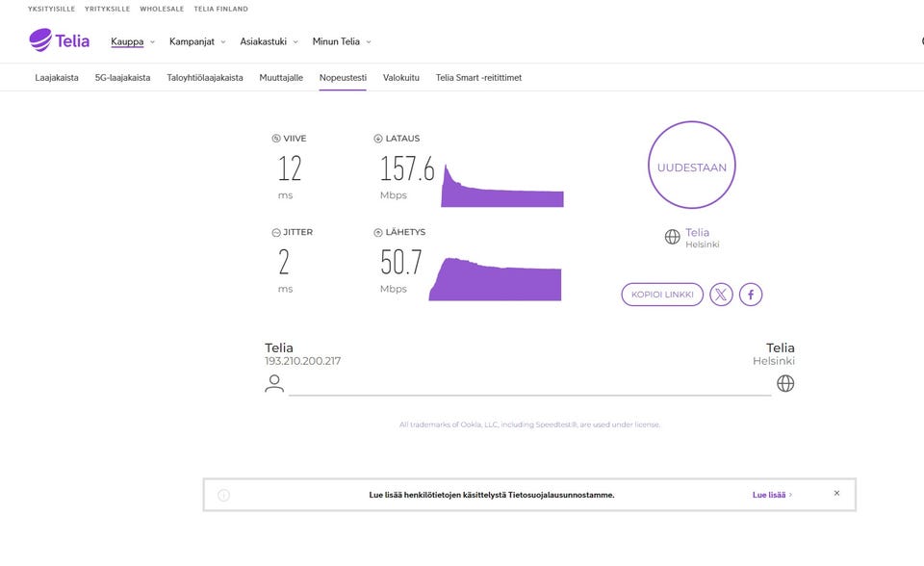This screenshot has height=566, width=924.
Task: Click the 12 ms latency value
Action: tap(290, 168)
